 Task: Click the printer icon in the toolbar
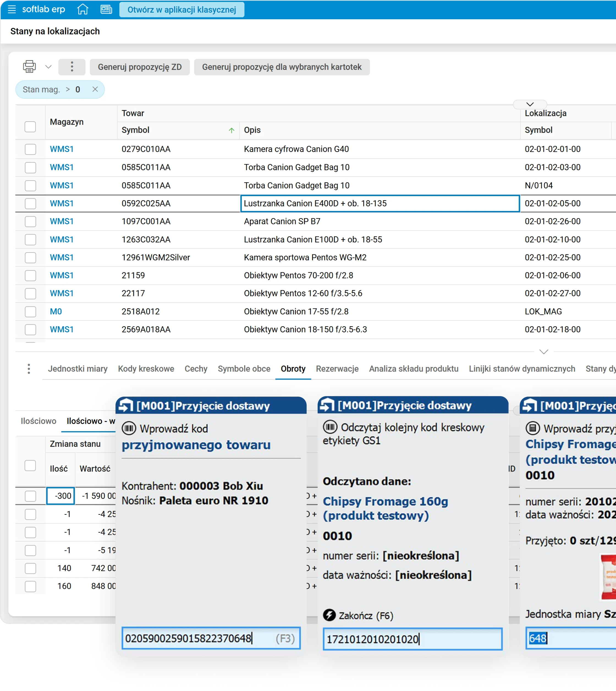click(x=29, y=67)
